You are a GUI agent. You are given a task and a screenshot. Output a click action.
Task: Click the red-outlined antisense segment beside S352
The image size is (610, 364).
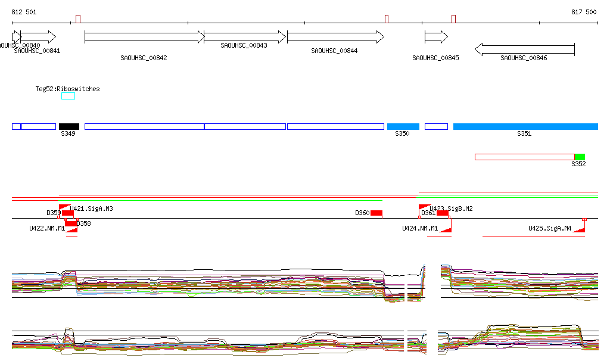pyautogui.click(x=524, y=157)
